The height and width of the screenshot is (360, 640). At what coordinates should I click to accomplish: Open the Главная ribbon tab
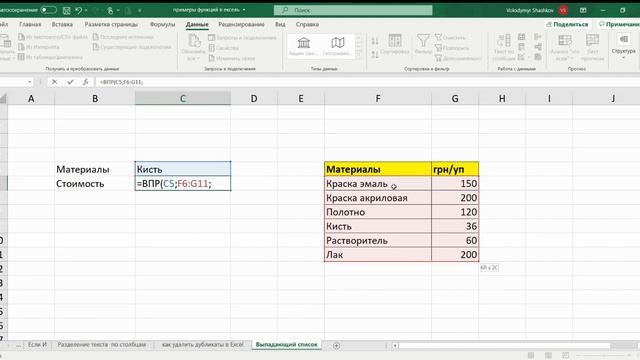click(x=30, y=24)
